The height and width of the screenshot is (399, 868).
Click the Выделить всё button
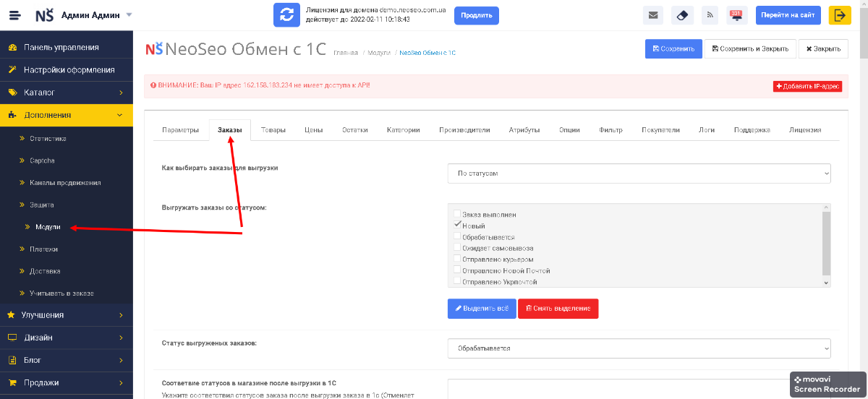tap(482, 308)
